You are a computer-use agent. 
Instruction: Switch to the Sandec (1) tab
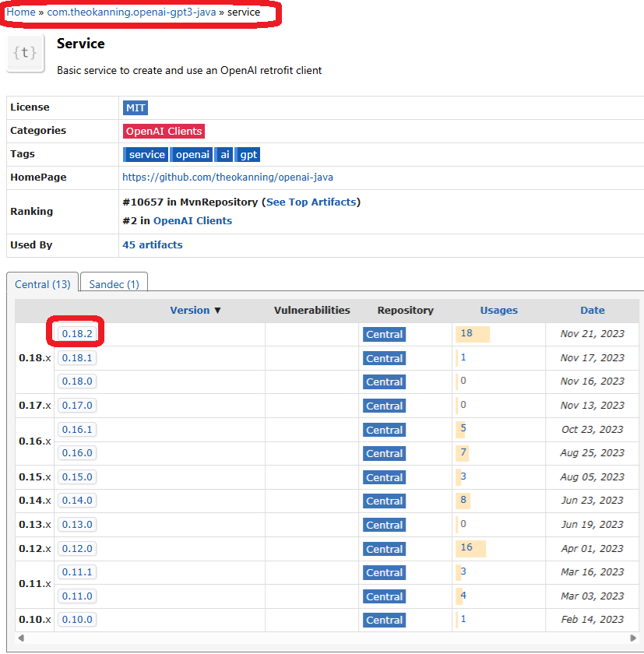[x=114, y=283]
